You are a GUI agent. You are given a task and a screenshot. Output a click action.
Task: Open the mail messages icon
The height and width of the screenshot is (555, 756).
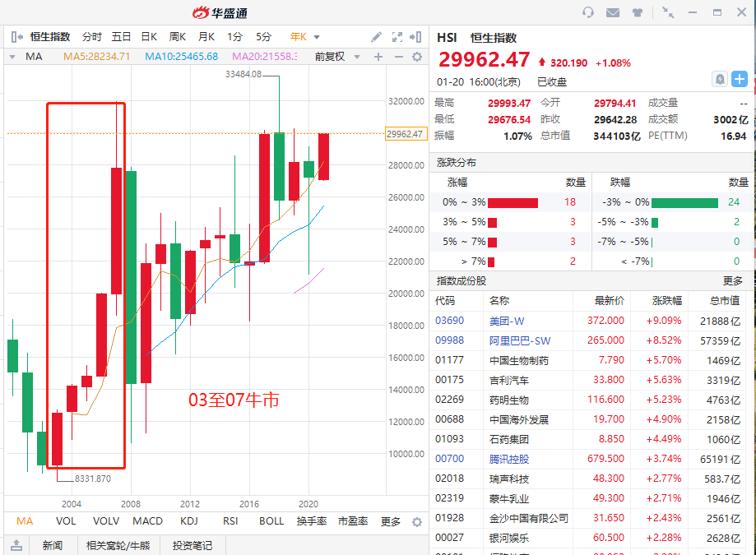pyautogui.click(x=613, y=12)
